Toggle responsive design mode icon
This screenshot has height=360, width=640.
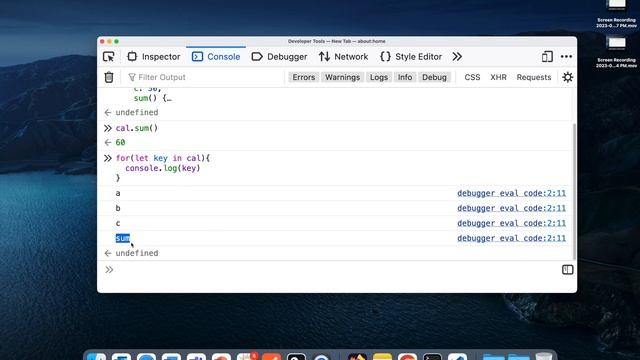coord(547,57)
